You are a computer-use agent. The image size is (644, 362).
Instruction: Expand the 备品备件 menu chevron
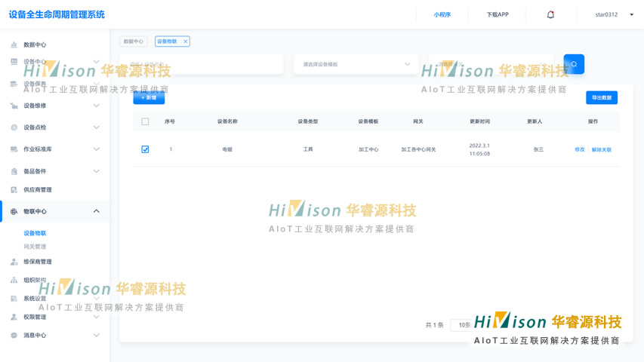pyautogui.click(x=96, y=171)
